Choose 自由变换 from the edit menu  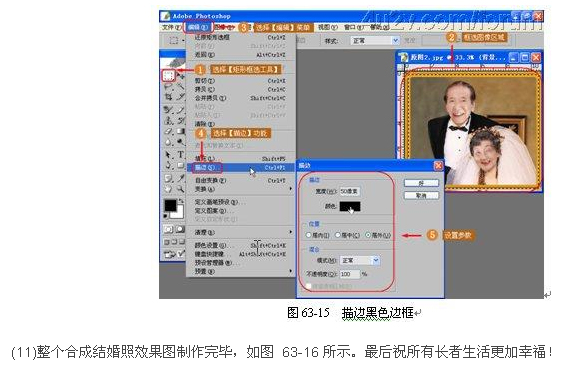pos(240,180)
